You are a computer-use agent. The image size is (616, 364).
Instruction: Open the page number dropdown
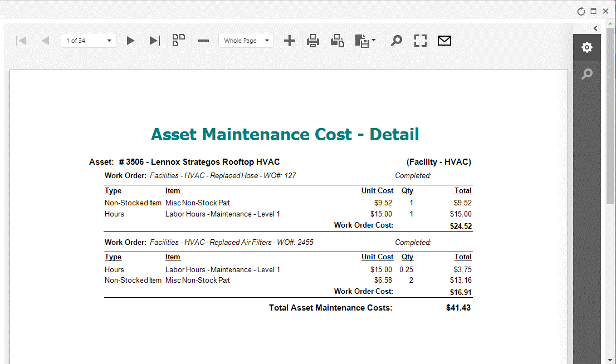click(x=109, y=41)
